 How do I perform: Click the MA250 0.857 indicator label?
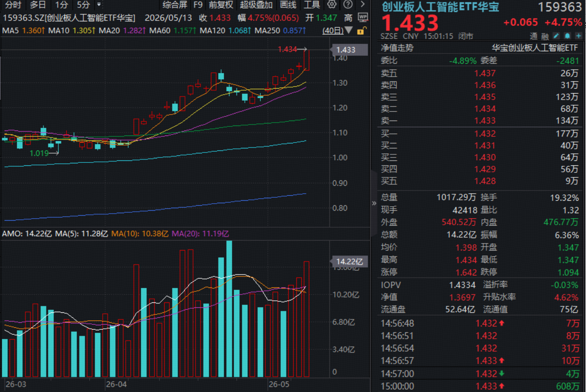pos(280,30)
